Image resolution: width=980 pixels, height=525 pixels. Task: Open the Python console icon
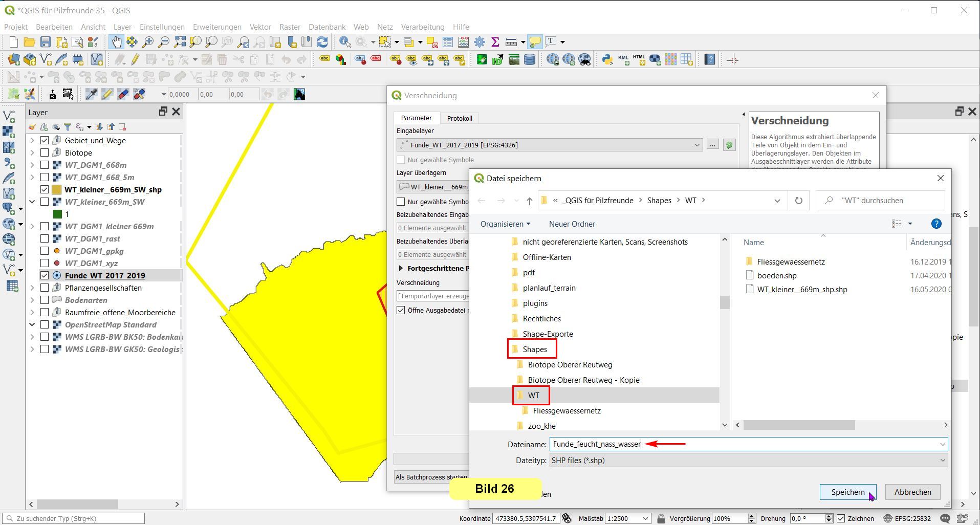(x=607, y=60)
